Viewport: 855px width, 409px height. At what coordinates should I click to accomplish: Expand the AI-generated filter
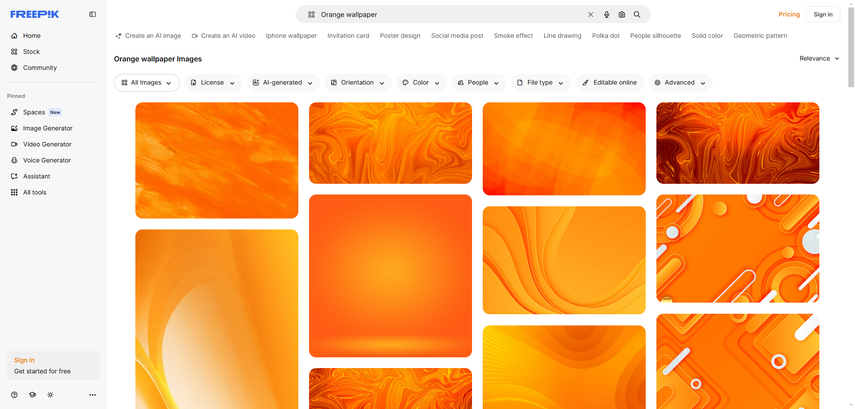click(283, 83)
